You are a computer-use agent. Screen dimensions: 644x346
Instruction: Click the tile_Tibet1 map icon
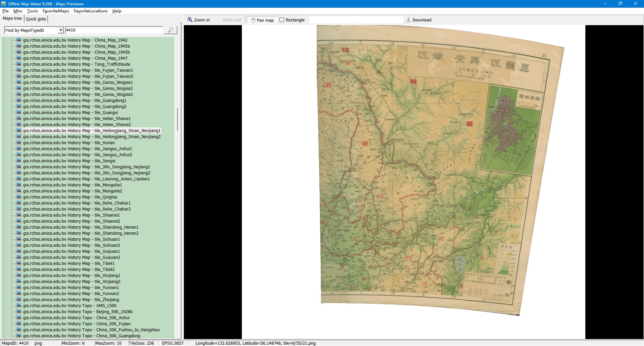tap(19, 263)
